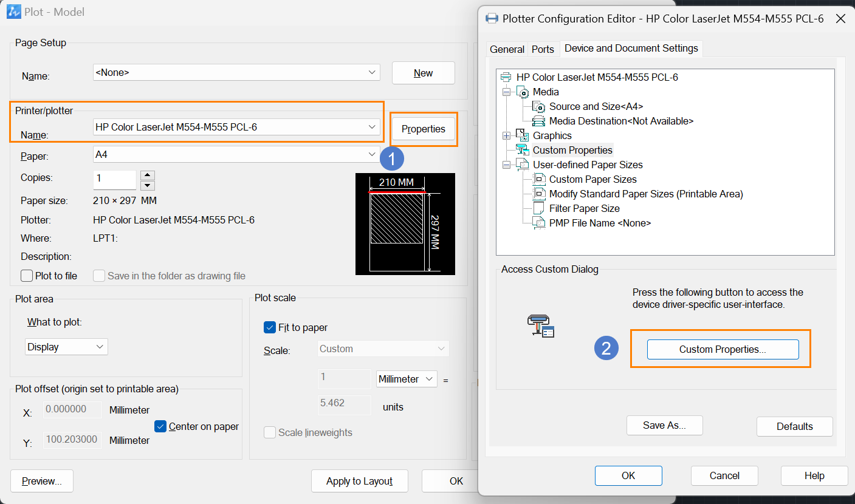
Task: Click the Defaults button
Action: pyautogui.click(x=795, y=426)
